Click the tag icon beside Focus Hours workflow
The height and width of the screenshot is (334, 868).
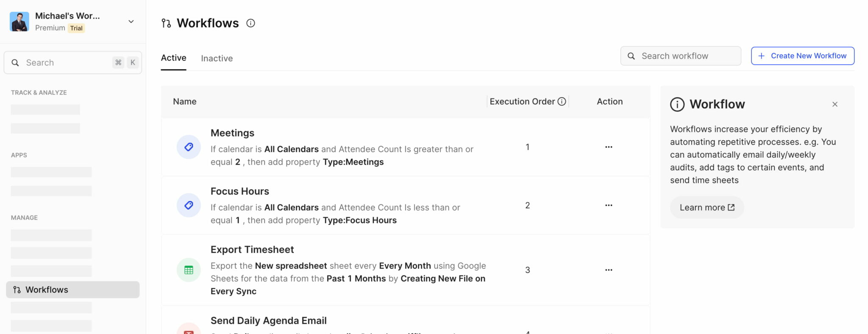point(188,205)
